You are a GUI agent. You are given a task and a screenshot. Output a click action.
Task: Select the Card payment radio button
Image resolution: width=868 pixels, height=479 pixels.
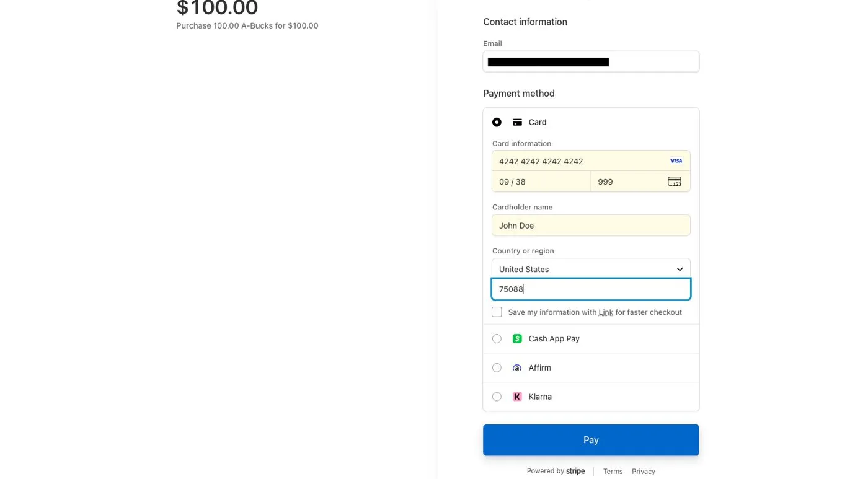497,123
